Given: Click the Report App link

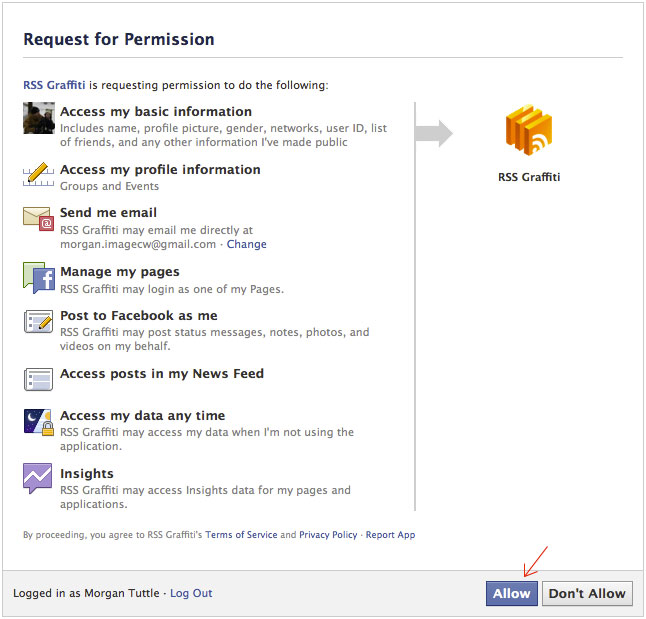Looking at the screenshot, I should pos(390,535).
